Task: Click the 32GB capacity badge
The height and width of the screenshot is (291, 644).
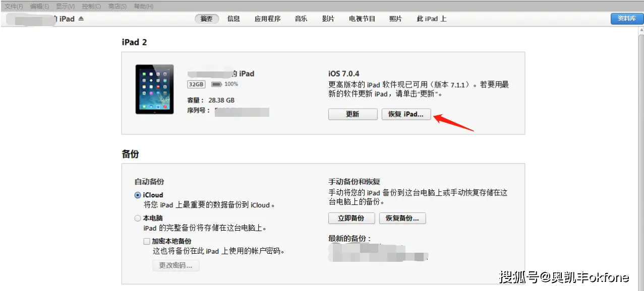Action: (x=196, y=84)
